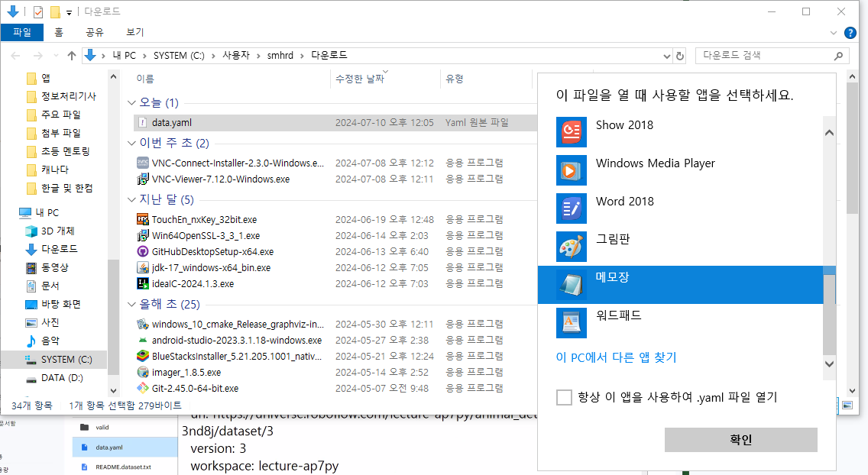Click the jdk-17_windows-x64_bin.exe icon

(142, 267)
